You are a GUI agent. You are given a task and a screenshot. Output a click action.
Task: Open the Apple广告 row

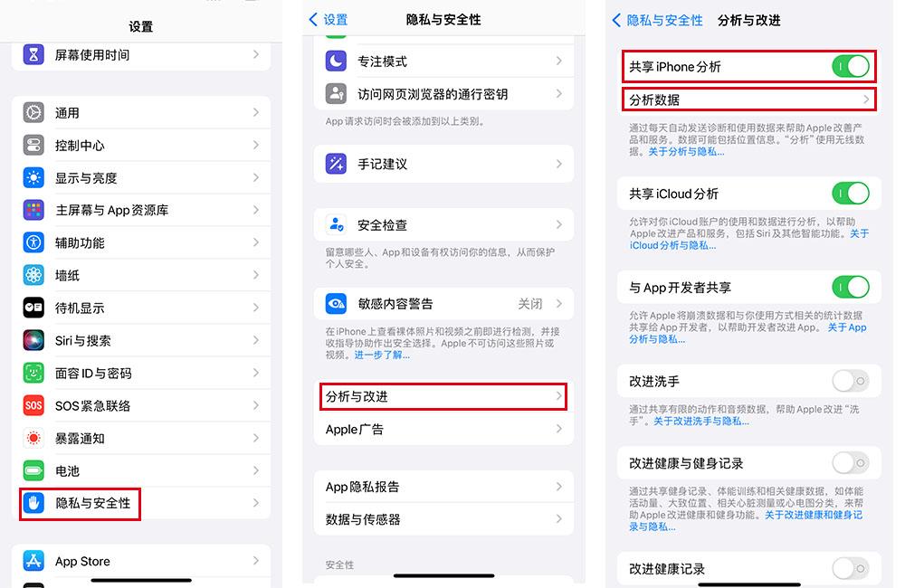(x=443, y=430)
